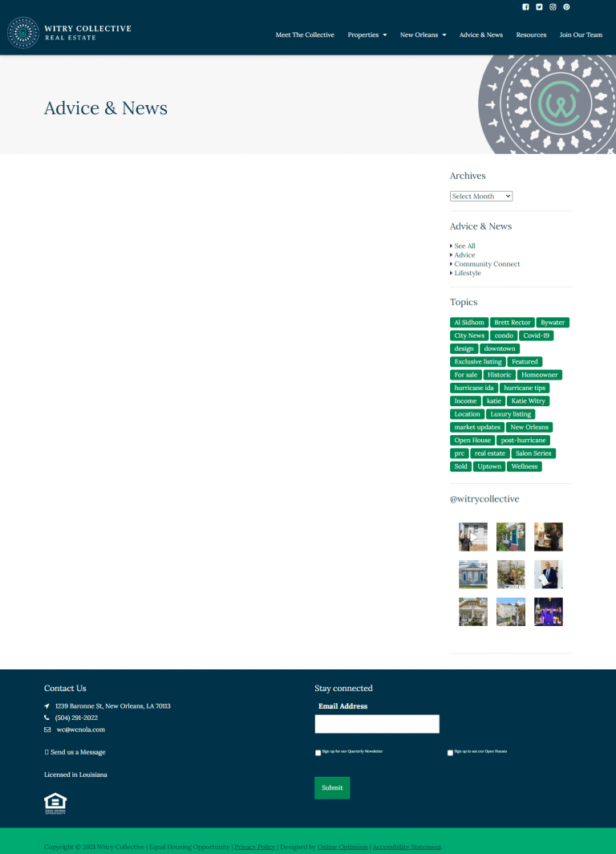Image resolution: width=616 pixels, height=854 pixels.
Task: Open Community Connect category
Action: click(487, 264)
